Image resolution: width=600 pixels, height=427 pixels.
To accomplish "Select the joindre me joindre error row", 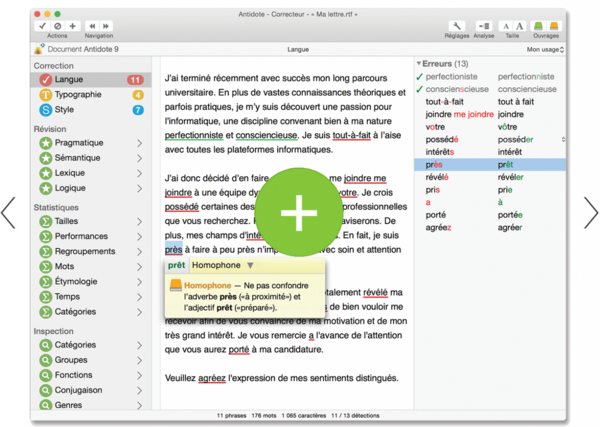I will click(x=490, y=114).
